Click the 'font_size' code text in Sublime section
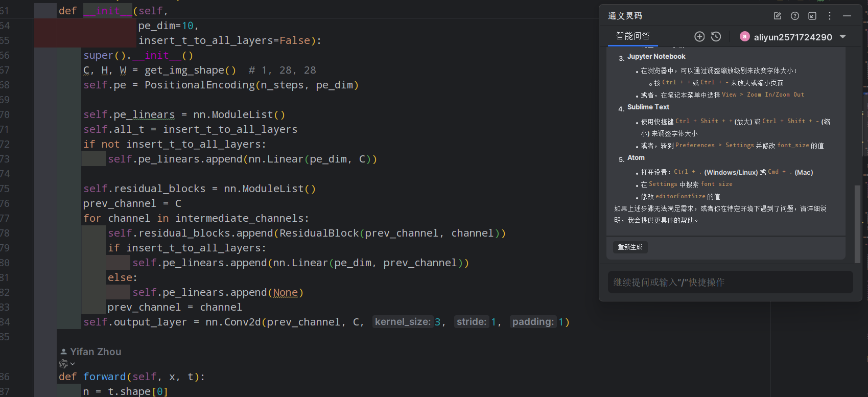 pyautogui.click(x=793, y=145)
